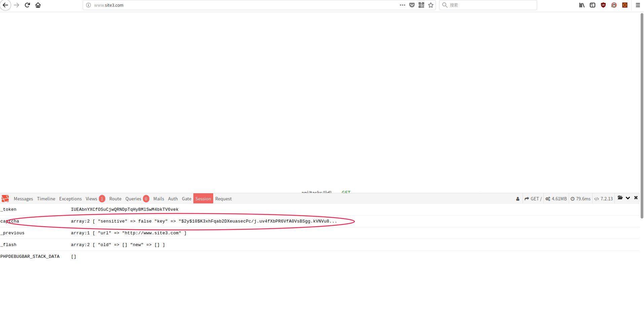Click the Laravel Debugbar logo icon
The image size is (644, 317).
5,198
